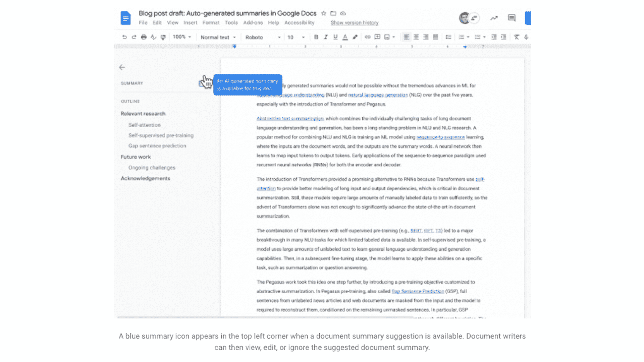The height and width of the screenshot is (362, 644).
Task: Jump to Ongoing challenges heading
Action: pyautogui.click(x=152, y=168)
